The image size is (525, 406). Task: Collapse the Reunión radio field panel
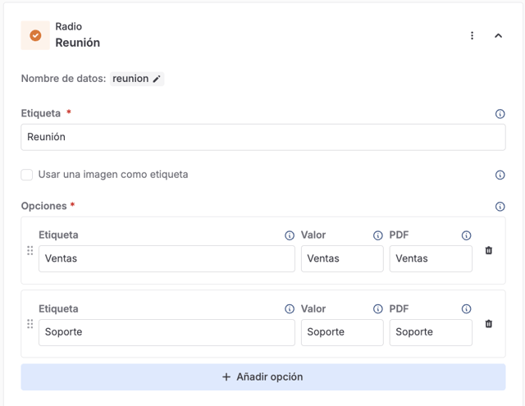click(x=498, y=35)
